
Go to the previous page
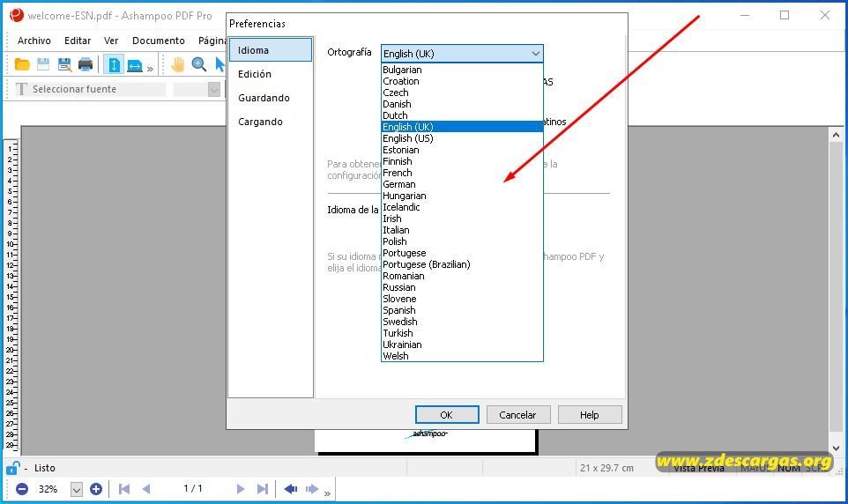[146, 489]
